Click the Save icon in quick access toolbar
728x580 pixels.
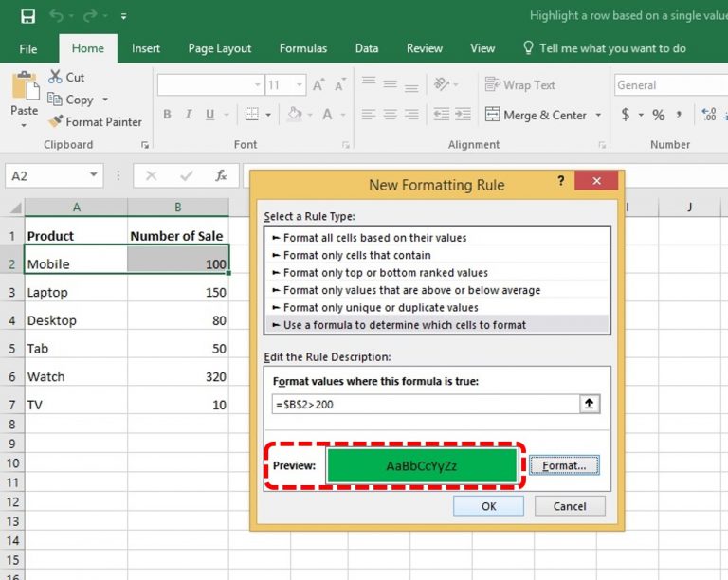(27, 16)
